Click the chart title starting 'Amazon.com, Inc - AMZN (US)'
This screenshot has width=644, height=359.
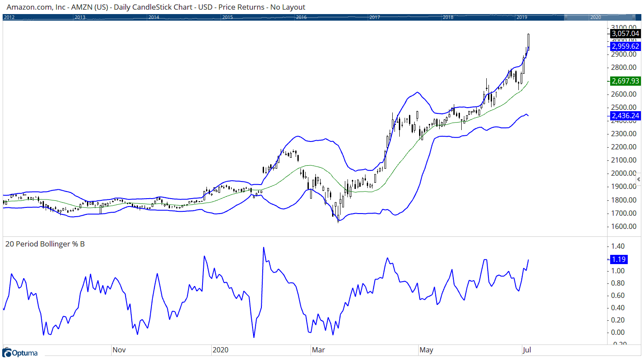(x=156, y=7)
